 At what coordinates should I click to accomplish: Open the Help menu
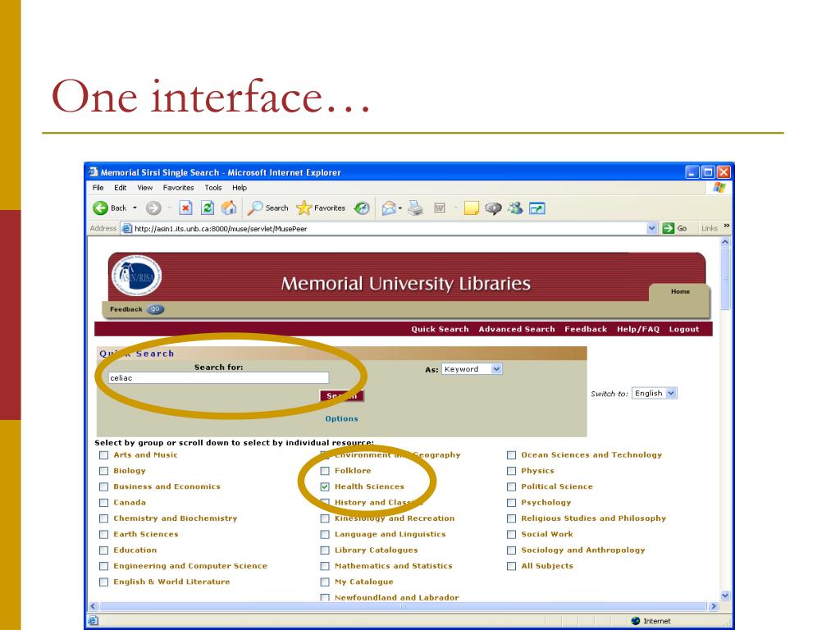240,188
